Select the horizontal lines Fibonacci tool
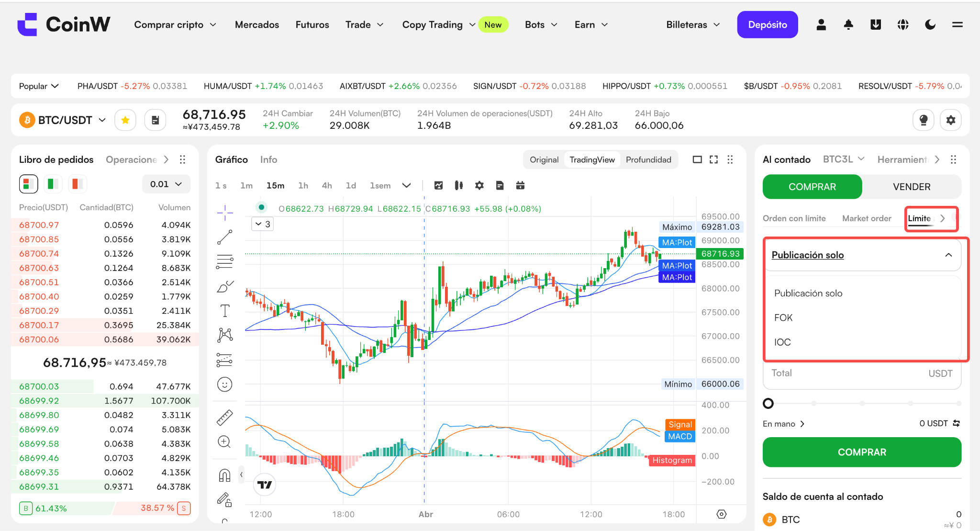Viewport: 980px width, 531px height. coord(225,261)
